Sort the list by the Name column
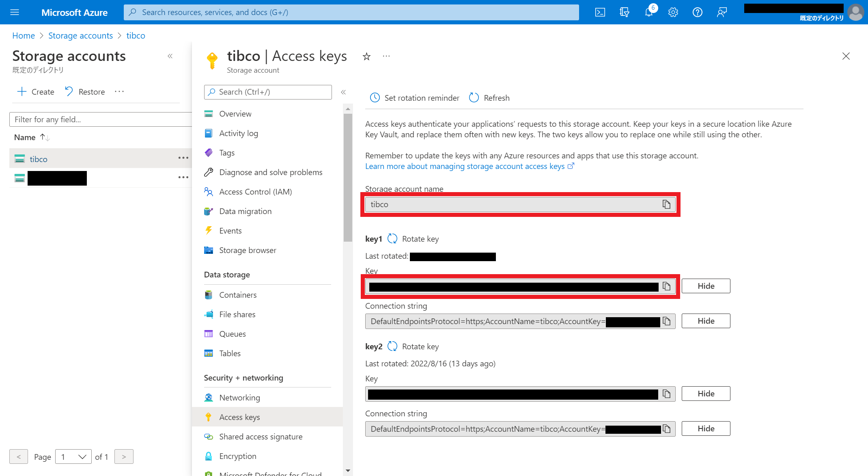Viewport: 868px width, 476px height. [32, 137]
